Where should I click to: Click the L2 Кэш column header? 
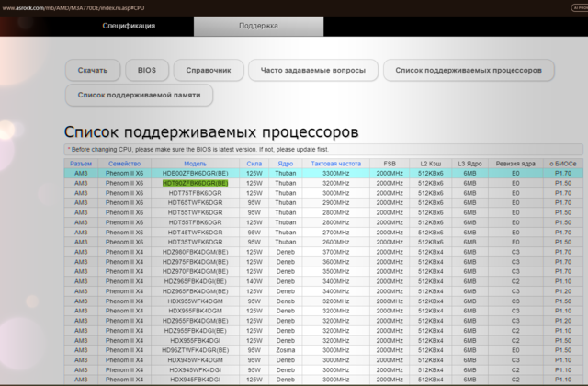430,163
